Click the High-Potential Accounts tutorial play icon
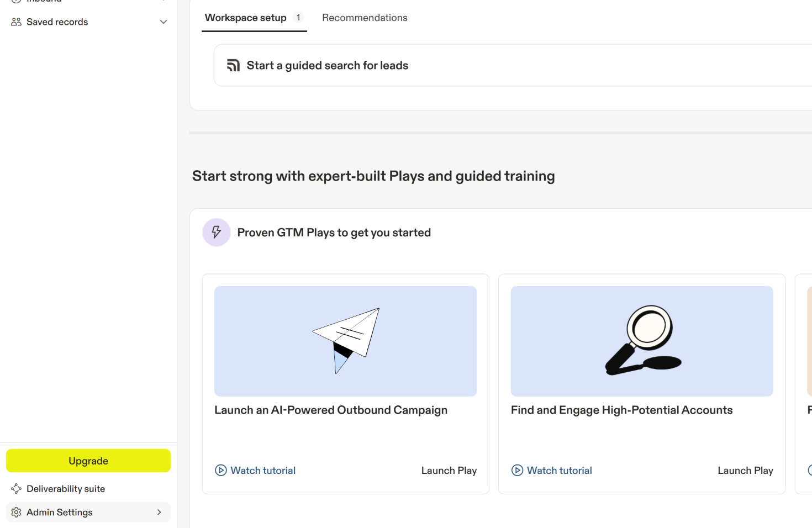812x528 pixels. [518, 471]
